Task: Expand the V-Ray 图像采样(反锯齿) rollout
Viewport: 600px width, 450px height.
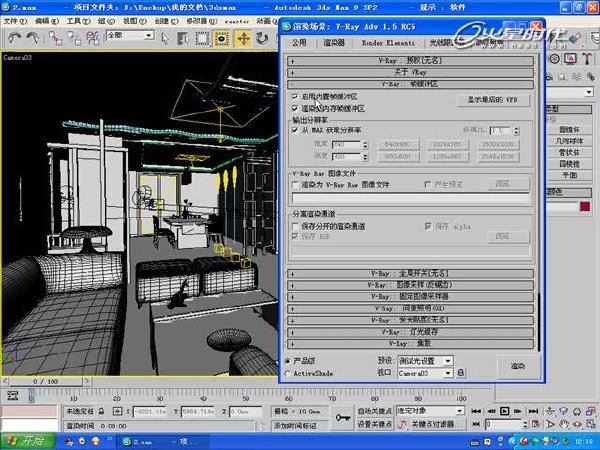Action: tap(411, 285)
